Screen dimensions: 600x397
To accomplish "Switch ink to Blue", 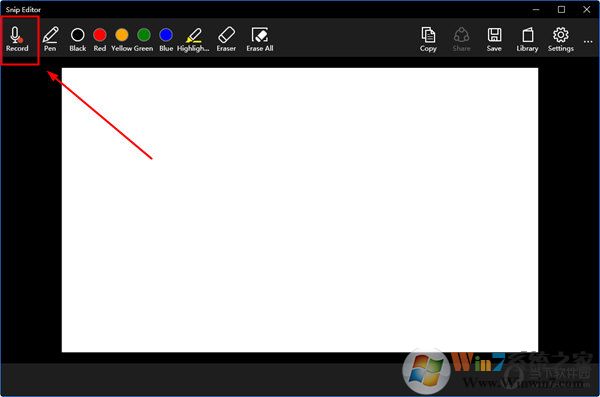I will click(166, 39).
